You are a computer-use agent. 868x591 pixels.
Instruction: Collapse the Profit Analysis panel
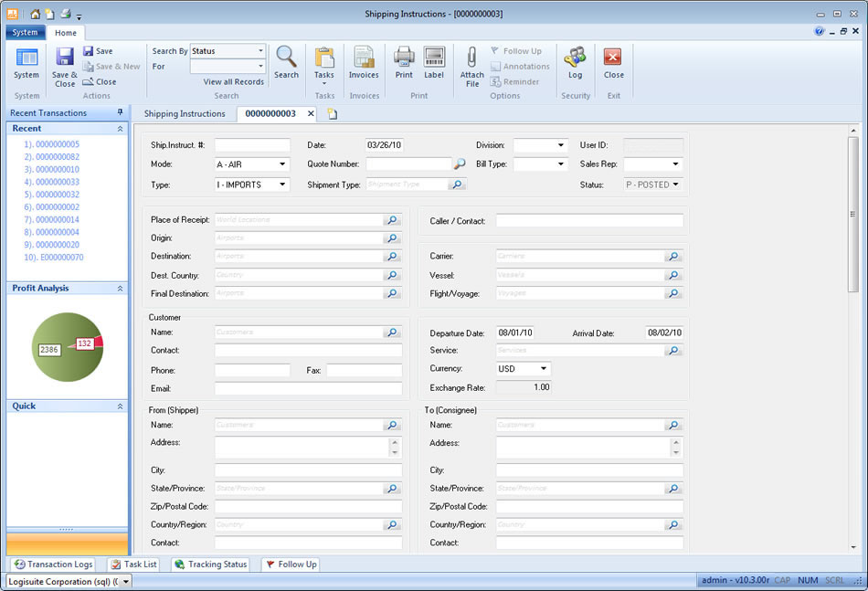click(120, 289)
